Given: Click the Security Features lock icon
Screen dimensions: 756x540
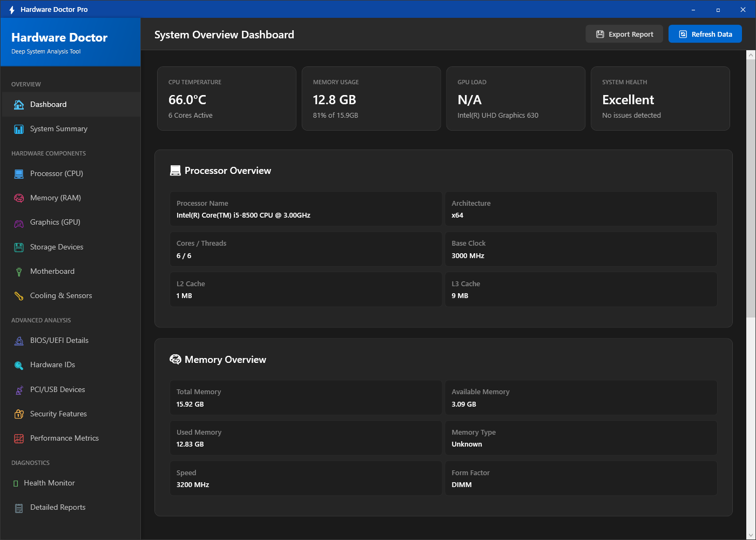Looking at the screenshot, I should point(19,414).
